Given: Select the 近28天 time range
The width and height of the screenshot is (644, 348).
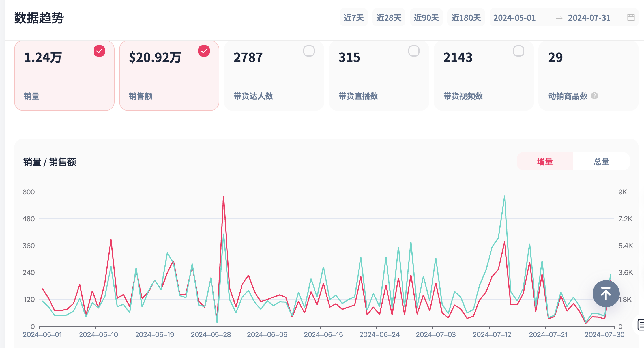Looking at the screenshot, I should pyautogui.click(x=388, y=18).
